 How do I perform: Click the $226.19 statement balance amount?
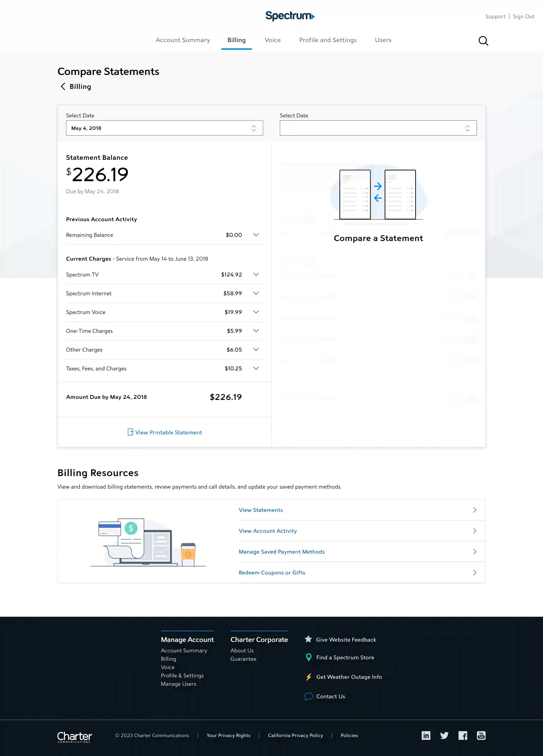tap(97, 175)
